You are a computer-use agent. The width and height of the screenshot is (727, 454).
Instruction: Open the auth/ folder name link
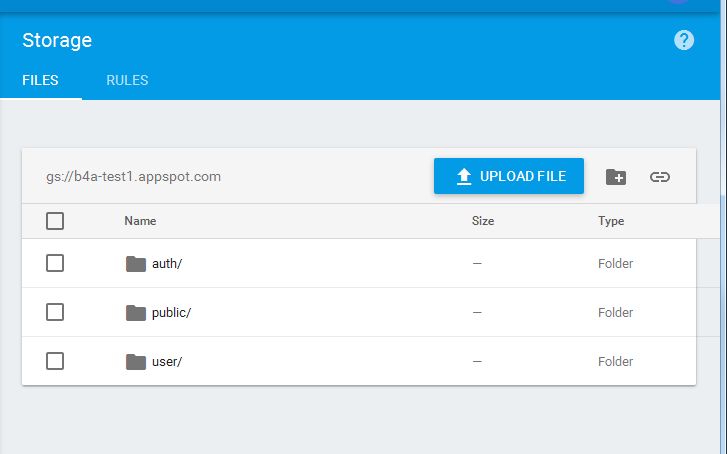[x=167, y=264]
